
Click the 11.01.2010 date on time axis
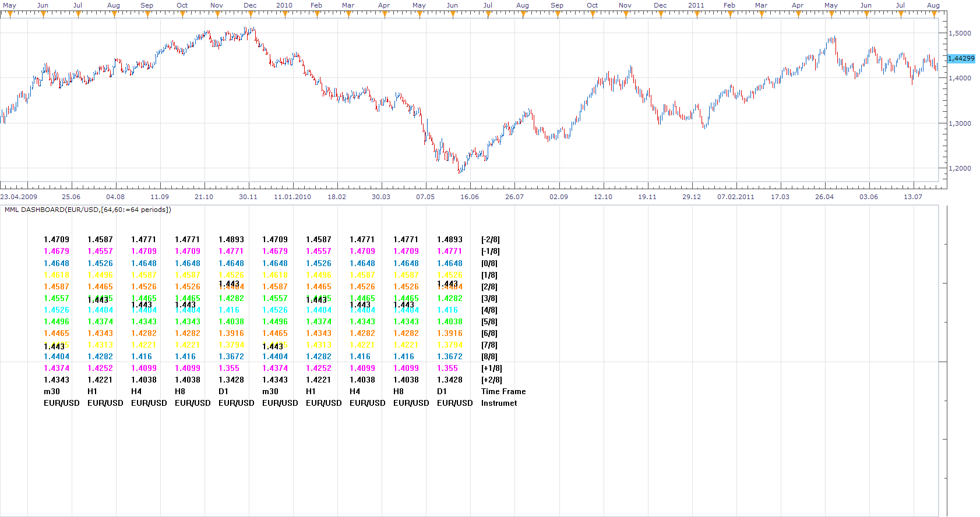[292, 197]
